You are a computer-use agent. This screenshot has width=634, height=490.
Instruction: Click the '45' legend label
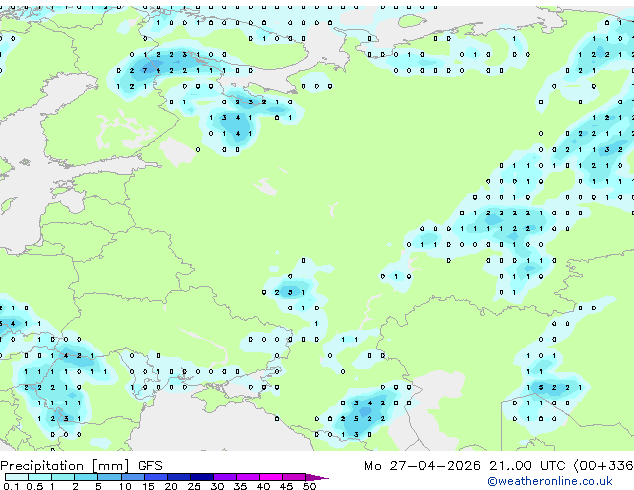pyautogui.click(x=286, y=486)
